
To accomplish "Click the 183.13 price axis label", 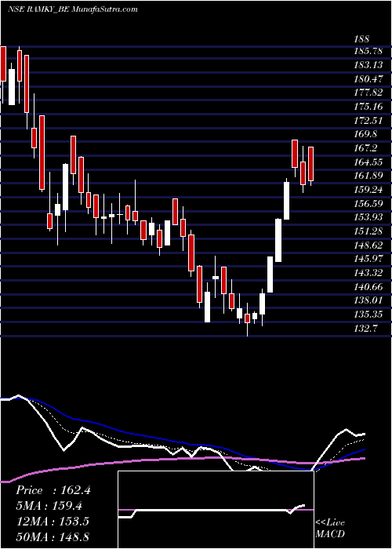I will (368, 65).
